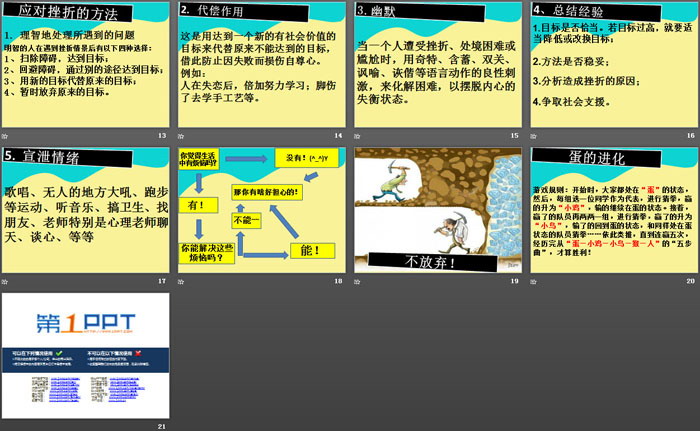Click the animation star icon under slide 19
Image resolution: width=700 pixels, height=431 pixels.
358,282
